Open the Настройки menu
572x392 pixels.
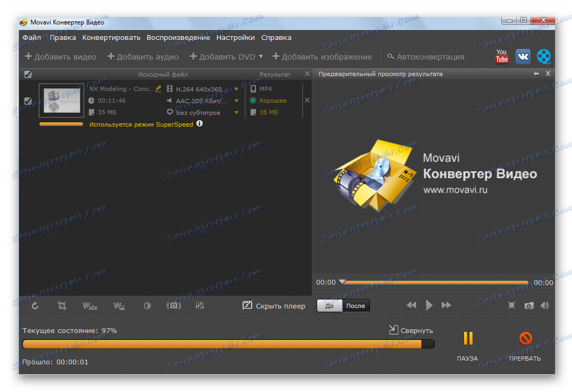(x=235, y=37)
